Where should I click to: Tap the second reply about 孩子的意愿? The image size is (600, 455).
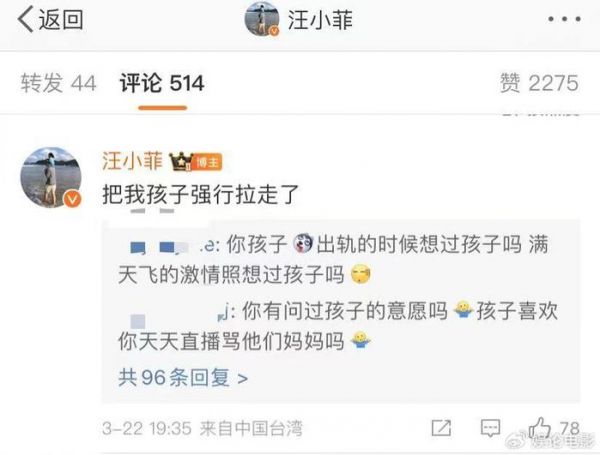pos(338,326)
